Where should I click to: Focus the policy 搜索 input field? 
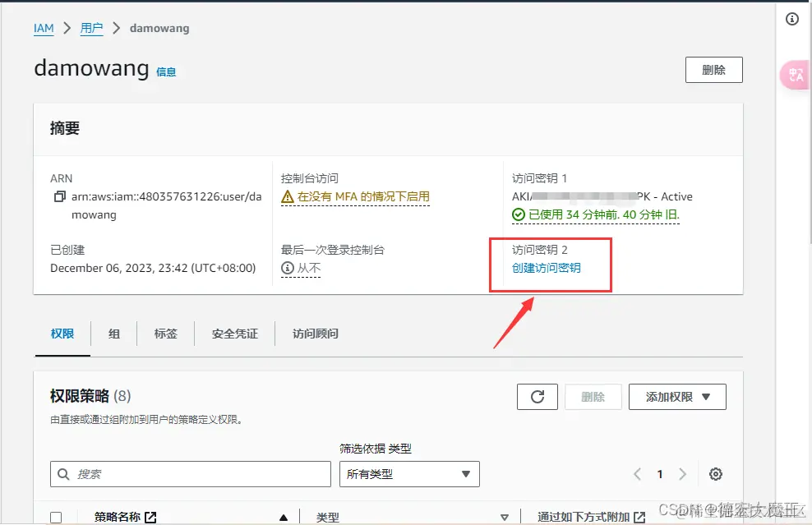coord(191,474)
